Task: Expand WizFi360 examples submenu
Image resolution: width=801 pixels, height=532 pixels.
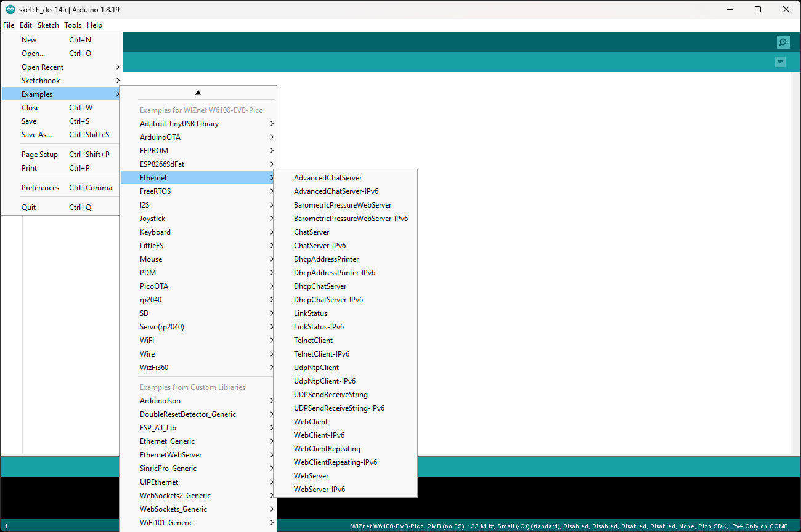Action: [x=198, y=368]
